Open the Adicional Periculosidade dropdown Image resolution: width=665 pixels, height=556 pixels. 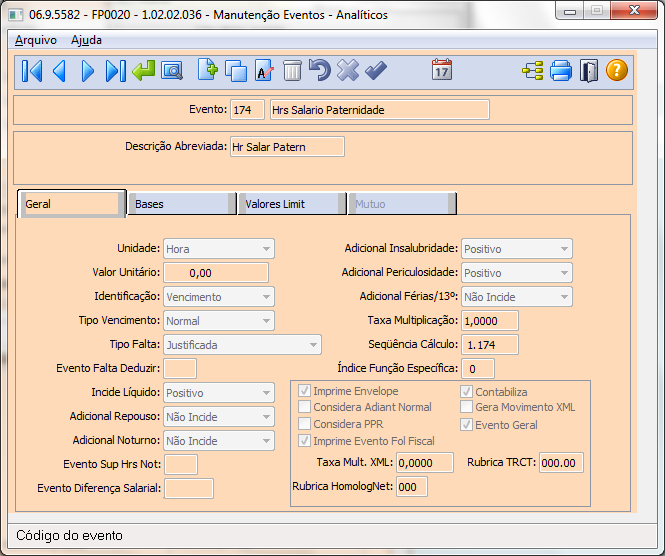point(517,273)
